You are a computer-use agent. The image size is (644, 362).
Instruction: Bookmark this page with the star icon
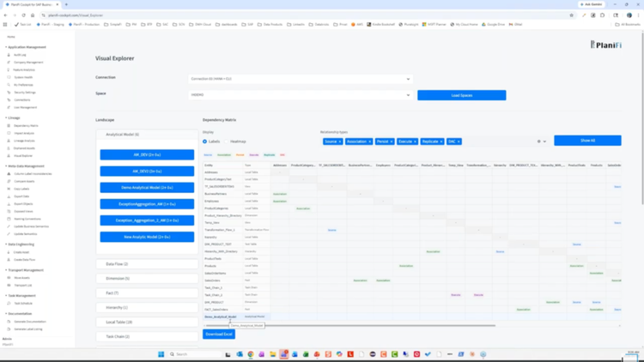(571, 15)
